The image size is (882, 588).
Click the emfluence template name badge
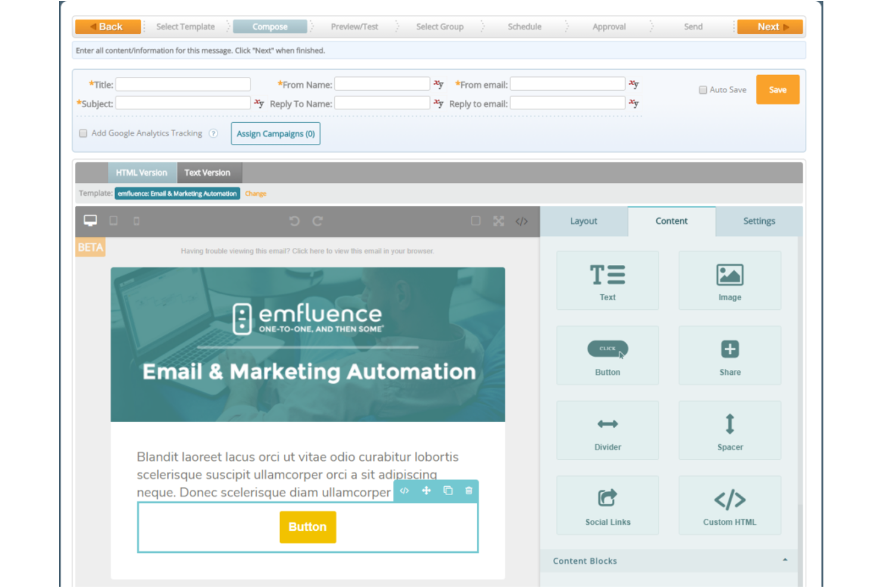(178, 194)
